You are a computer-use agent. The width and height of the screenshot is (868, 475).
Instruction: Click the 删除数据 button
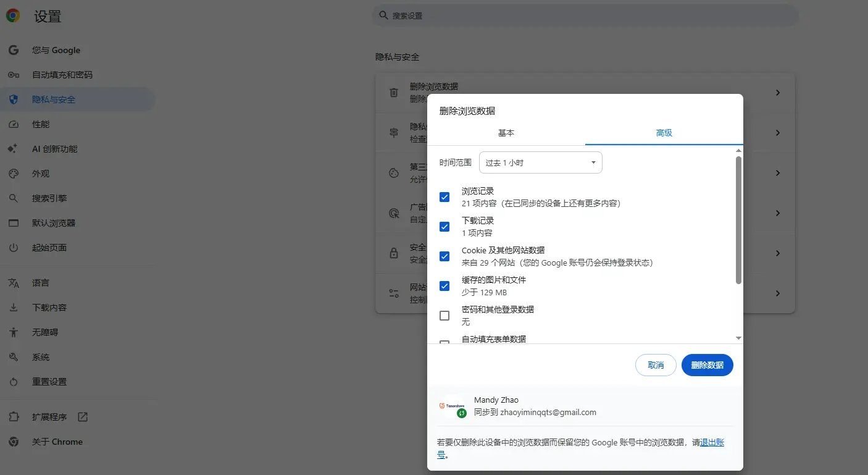tap(707, 365)
